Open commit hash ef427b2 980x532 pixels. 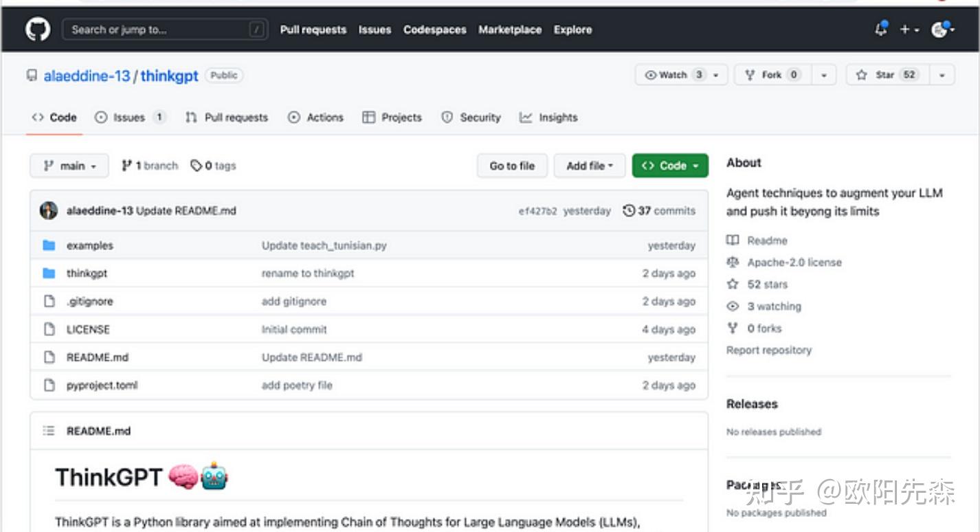click(x=537, y=212)
